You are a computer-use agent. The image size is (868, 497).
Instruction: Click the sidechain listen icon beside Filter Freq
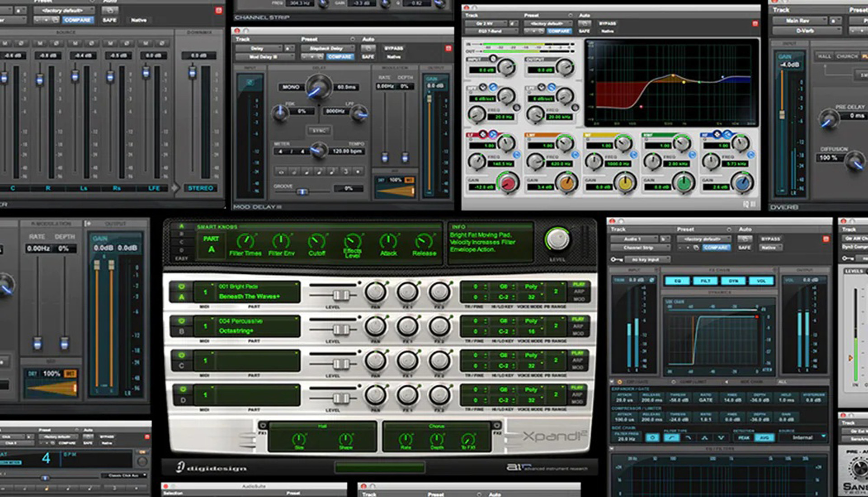[652, 437]
